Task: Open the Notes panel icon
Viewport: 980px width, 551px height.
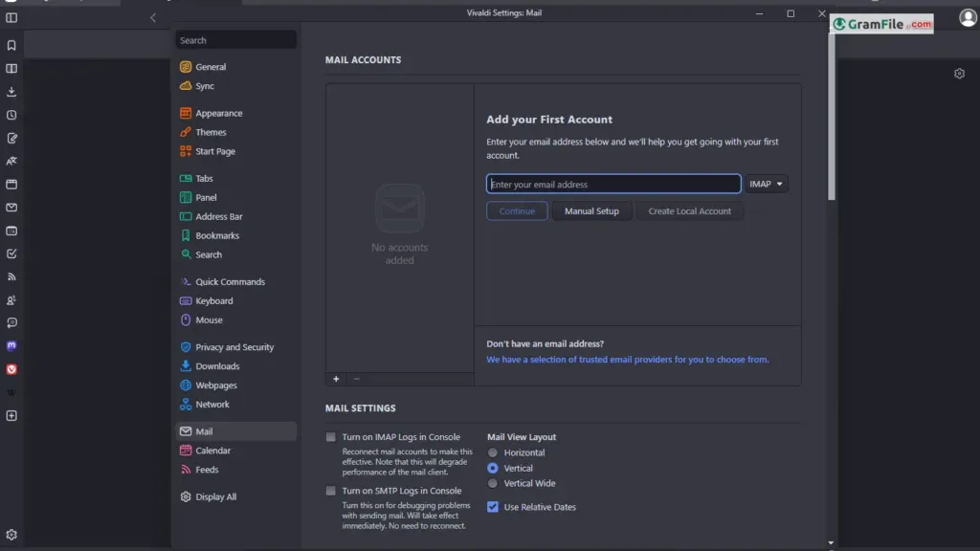Action: 11,138
